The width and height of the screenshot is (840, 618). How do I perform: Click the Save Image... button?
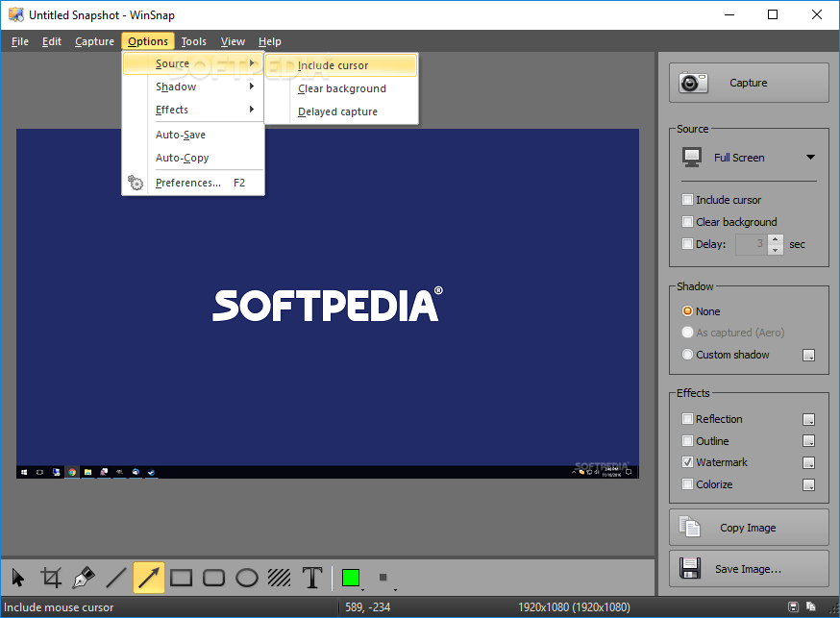click(x=749, y=569)
